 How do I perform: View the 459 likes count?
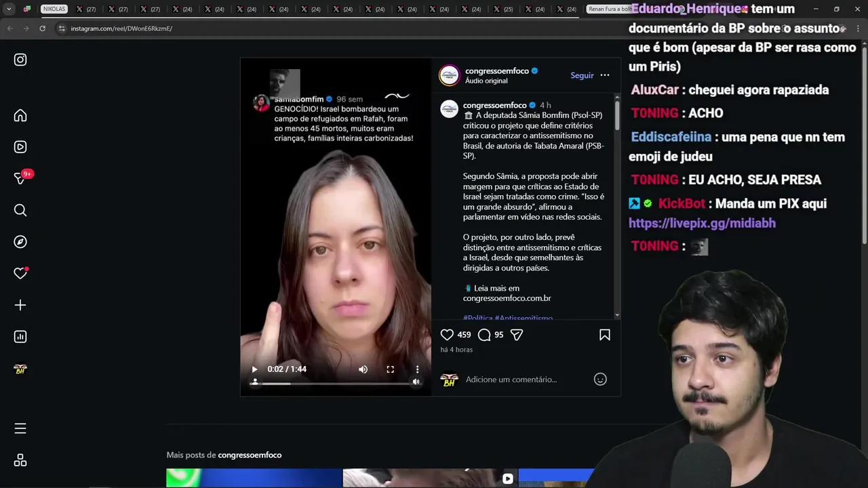click(x=464, y=335)
